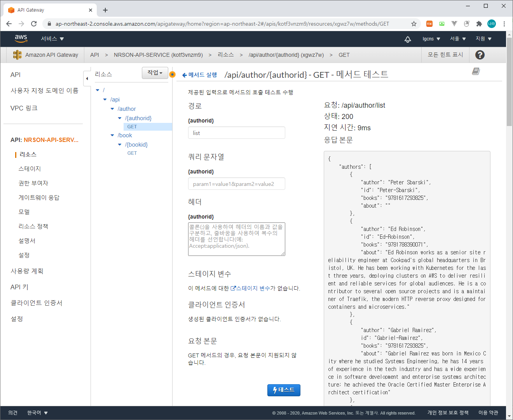Viewport: 513px width, 420px height.
Task: Open the browser extensions puzzle icon
Action: pos(479,24)
